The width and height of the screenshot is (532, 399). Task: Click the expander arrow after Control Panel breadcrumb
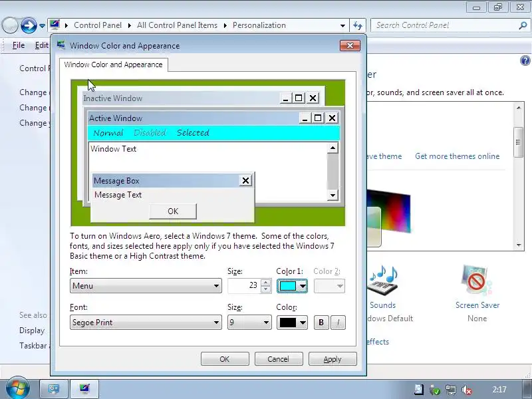tap(130, 25)
